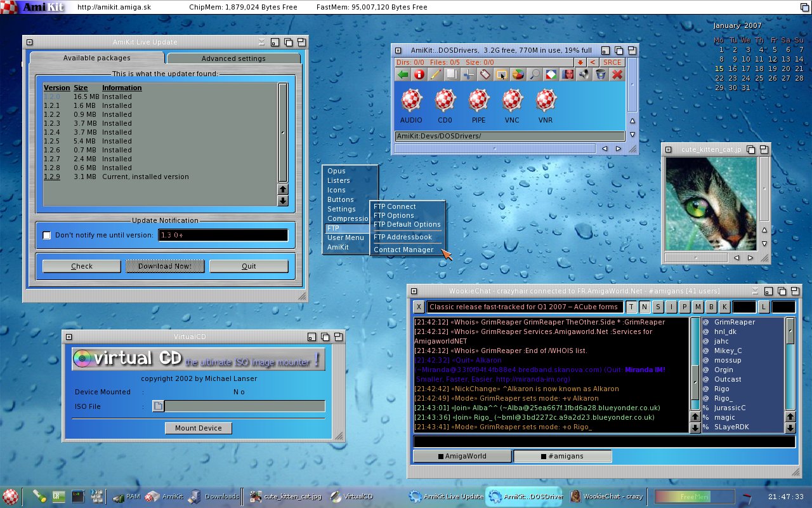Click the Check button in Live Update

(82, 266)
